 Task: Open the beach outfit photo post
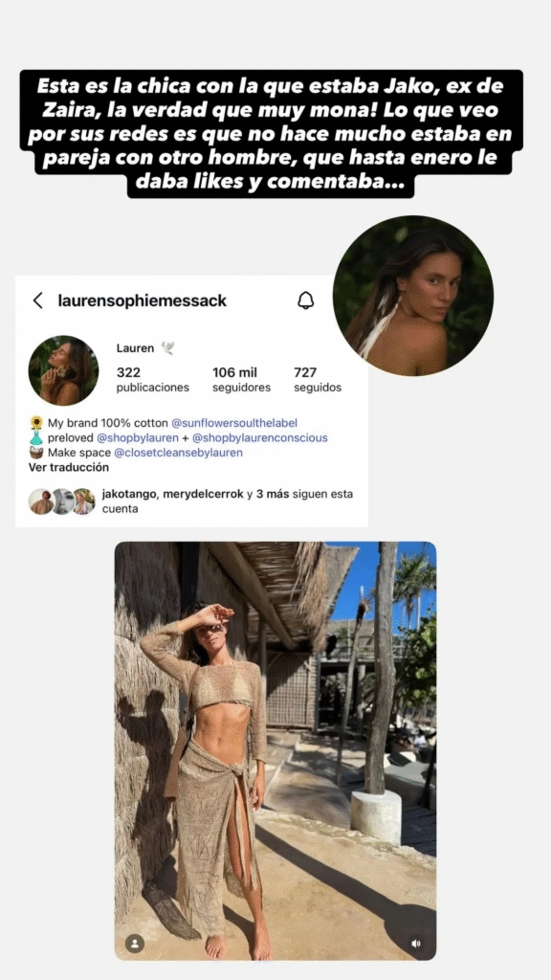(x=275, y=750)
